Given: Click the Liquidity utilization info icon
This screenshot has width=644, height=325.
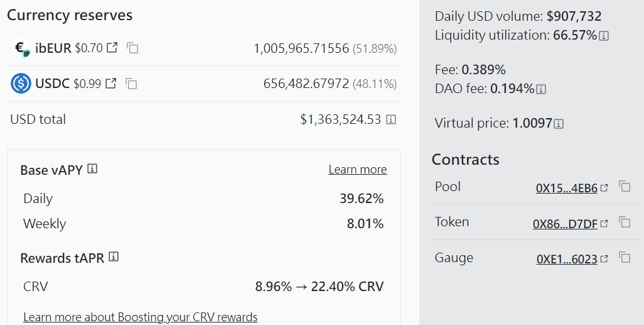Looking at the screenshot, I should pos(604,36).
